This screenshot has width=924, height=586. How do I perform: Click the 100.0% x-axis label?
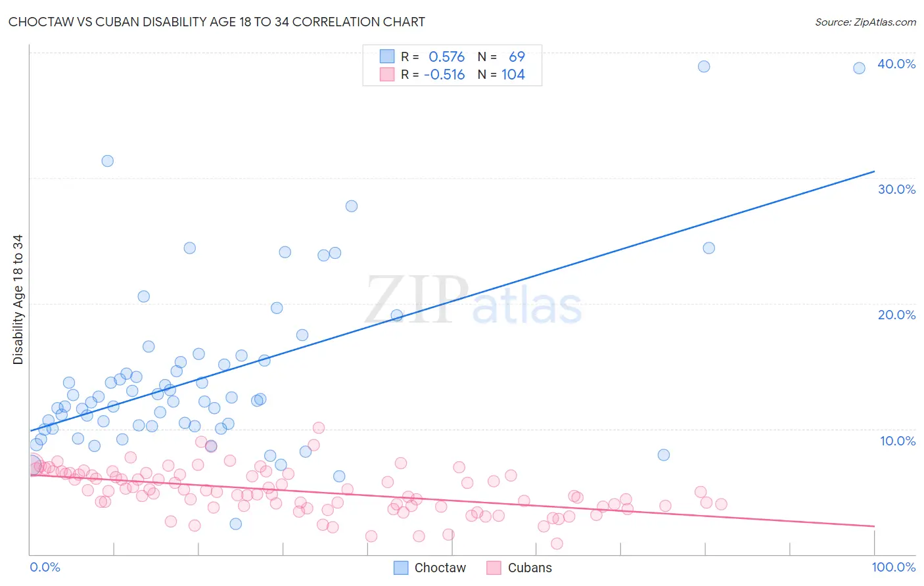coord(894,567)
